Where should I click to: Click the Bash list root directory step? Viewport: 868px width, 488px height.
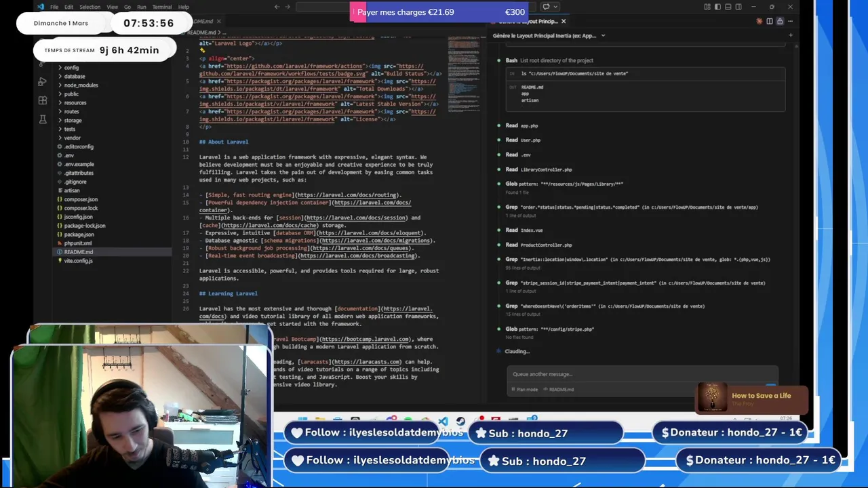tap(549, 61)
